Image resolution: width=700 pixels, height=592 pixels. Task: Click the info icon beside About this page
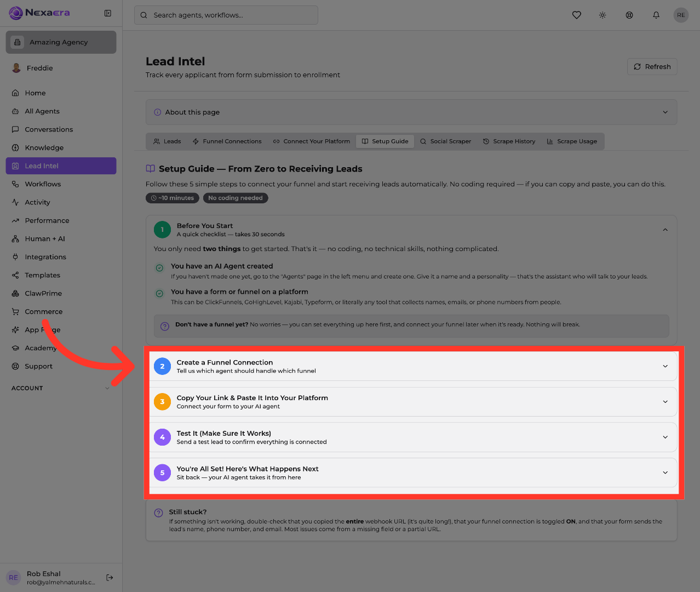coord(157,112)
